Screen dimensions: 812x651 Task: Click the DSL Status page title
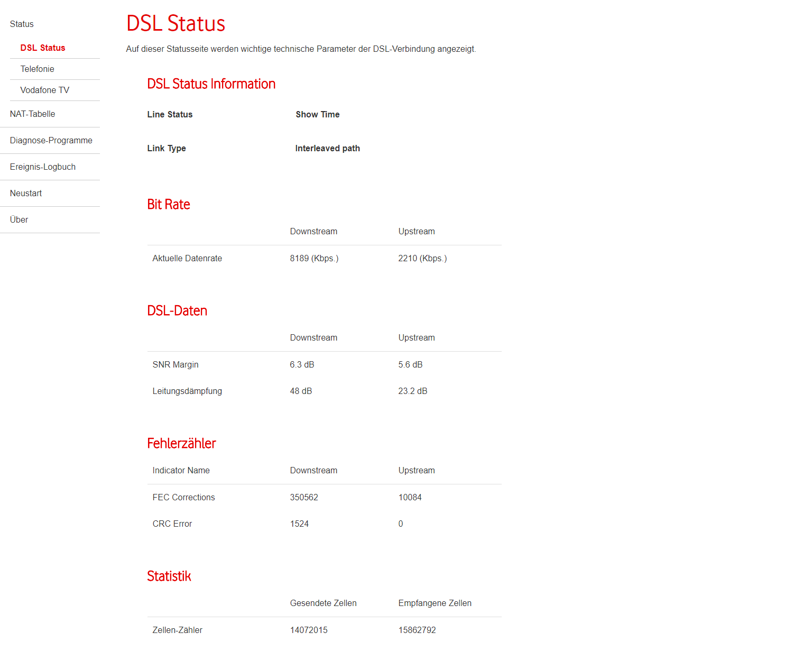pyautogui.click(x=175, y=23)
